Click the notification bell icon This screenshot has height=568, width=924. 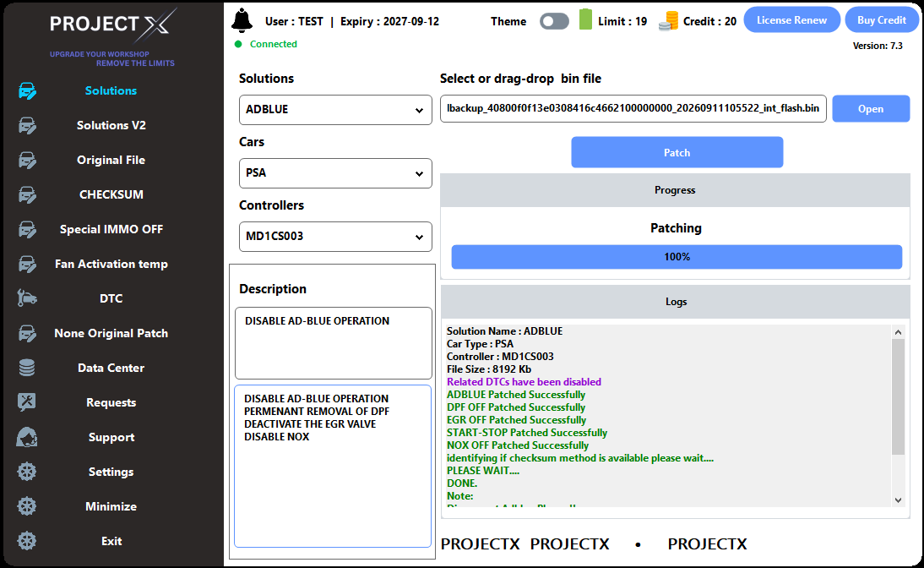click(x=242, y=20)
